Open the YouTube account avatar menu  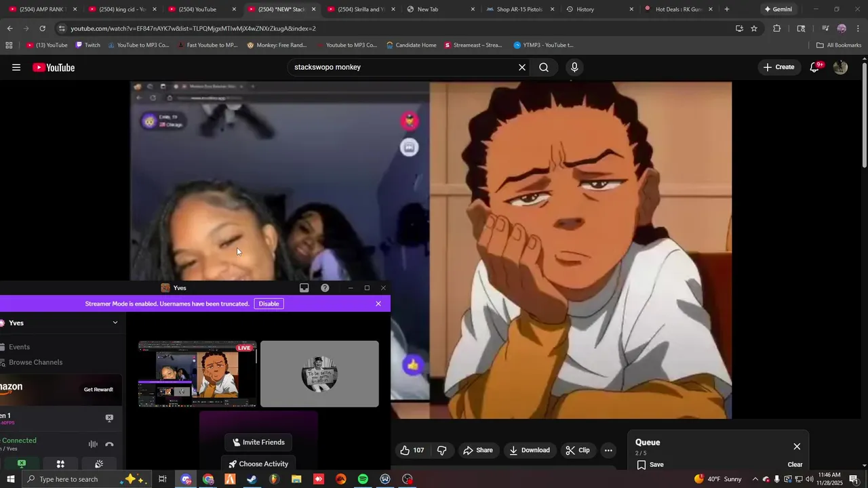pos(840,67)
